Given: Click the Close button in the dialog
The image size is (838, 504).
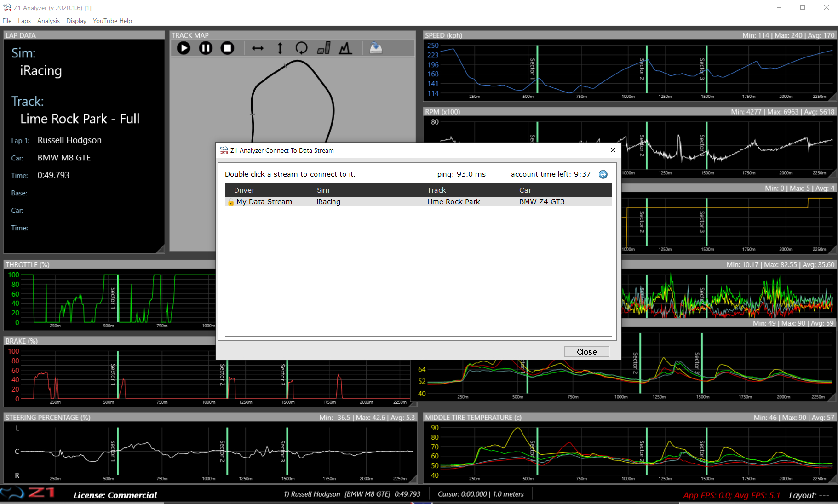Looking at the screenshot, I should tap(586, 352).
